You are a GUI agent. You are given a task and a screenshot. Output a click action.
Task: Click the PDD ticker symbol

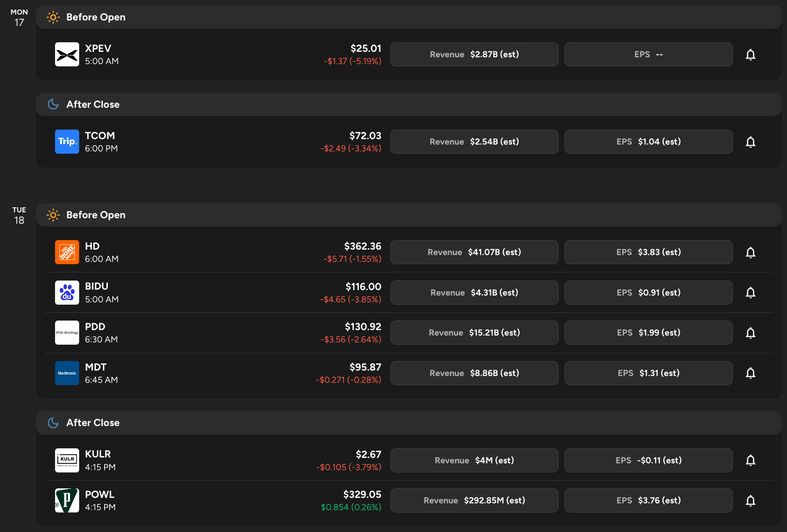point(95,327)
